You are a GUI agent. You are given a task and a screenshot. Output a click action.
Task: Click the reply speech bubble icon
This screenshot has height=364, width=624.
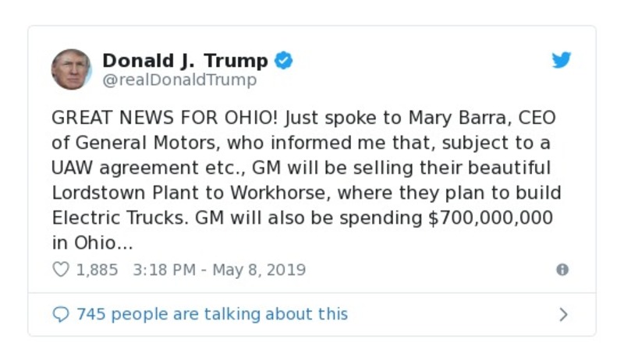[60, 314]
